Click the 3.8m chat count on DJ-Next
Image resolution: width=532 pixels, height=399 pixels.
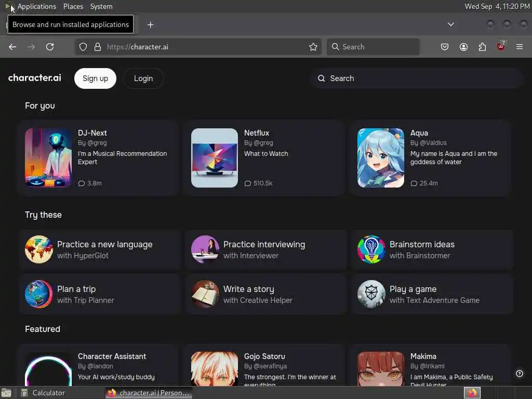coord(90,183)
